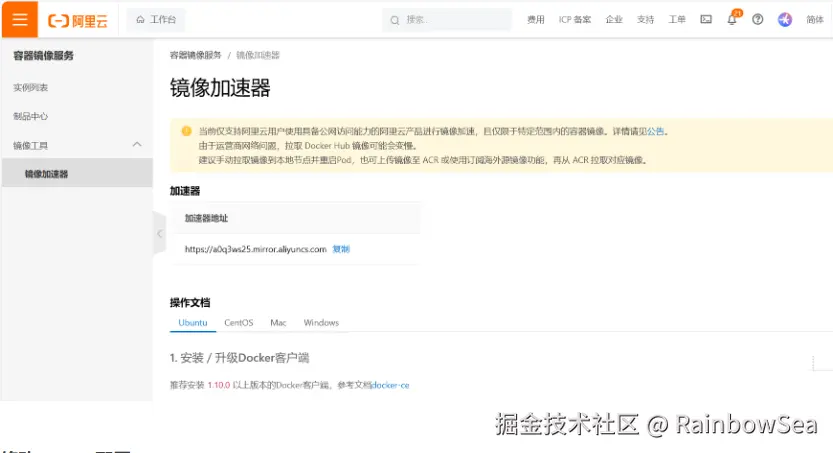This screenshot has width=833, height=453.
Task: Switch to the Windows tab
Action: point(321,322)
